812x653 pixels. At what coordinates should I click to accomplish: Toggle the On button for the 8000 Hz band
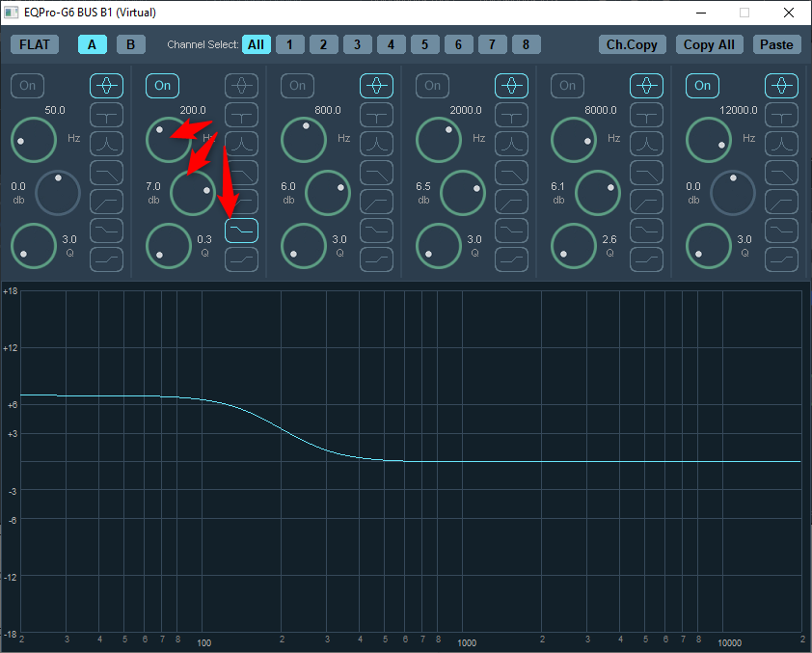point(568,86)
